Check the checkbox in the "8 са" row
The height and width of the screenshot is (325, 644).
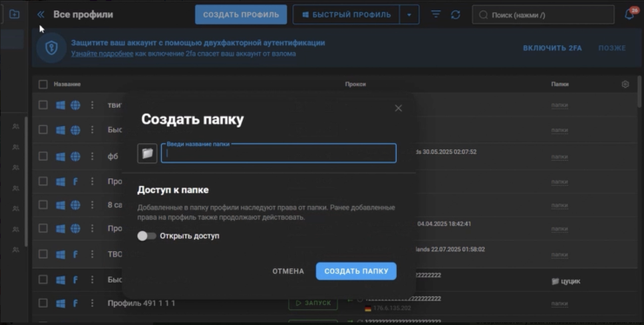click(x=43, y=204)
